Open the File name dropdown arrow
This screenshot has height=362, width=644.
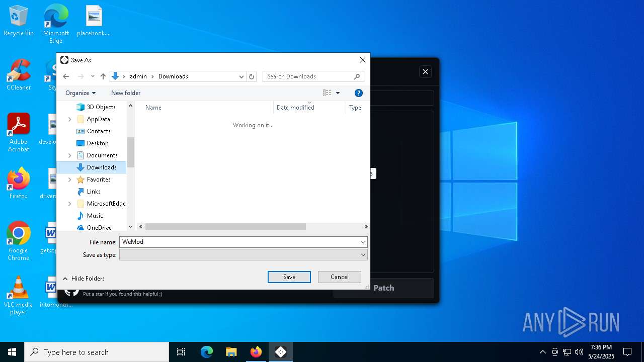363,242
